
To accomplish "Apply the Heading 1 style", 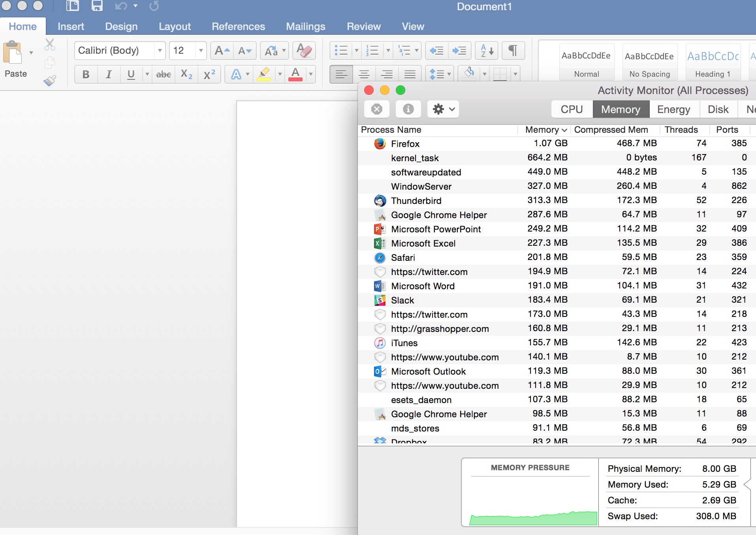I will (713, 62).
